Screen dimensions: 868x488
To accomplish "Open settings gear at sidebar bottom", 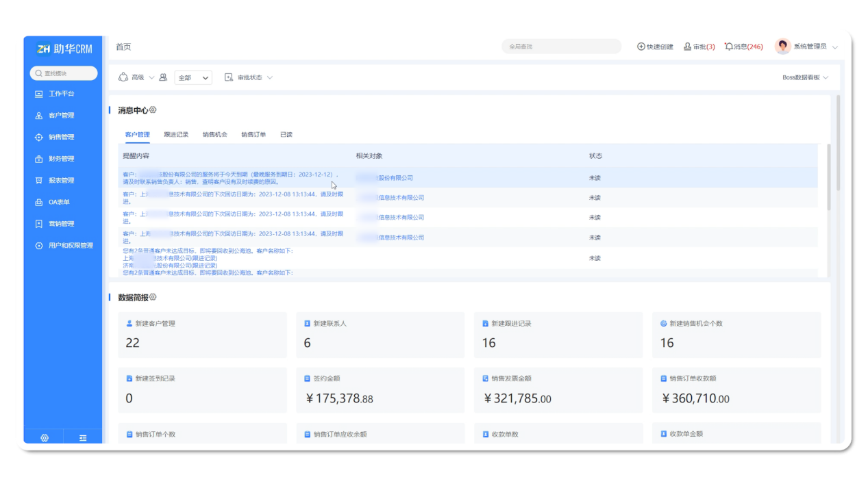I will [x=45, y=438].
